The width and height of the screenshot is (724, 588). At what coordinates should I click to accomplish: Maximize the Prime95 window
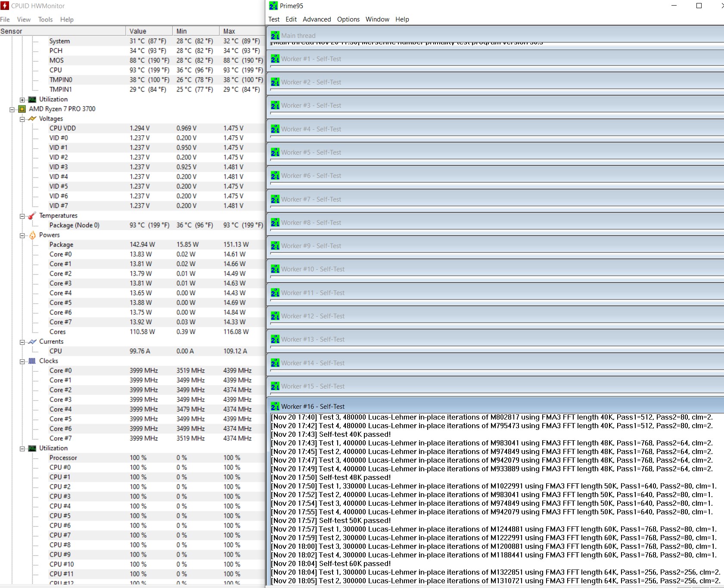coord(699,6)
